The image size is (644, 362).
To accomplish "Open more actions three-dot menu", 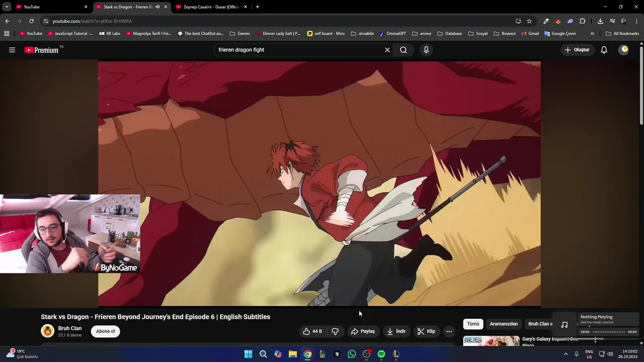I will coord(449,331).
